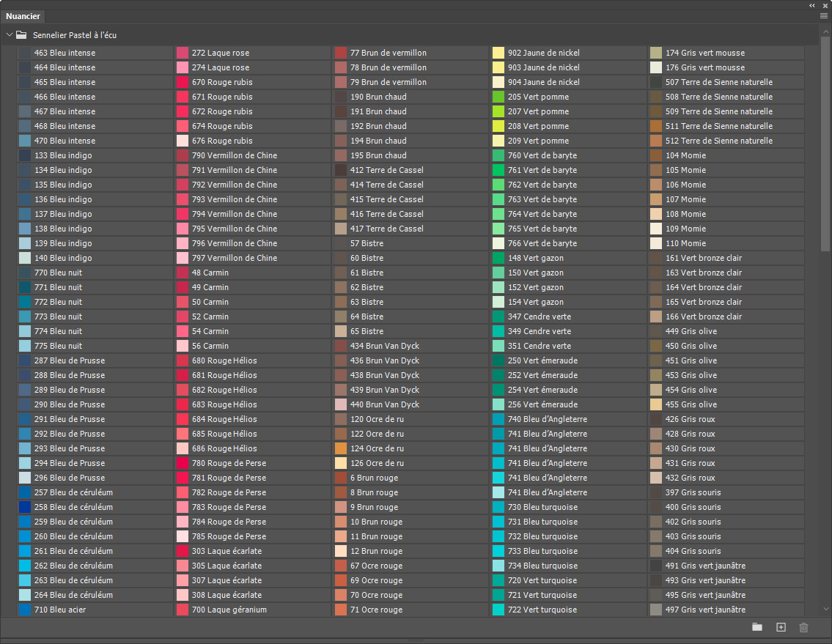Viewport: 832px width, 644px height.
Task: Pick the 258 Bleu de céruléum swatch
Action: 95,507
